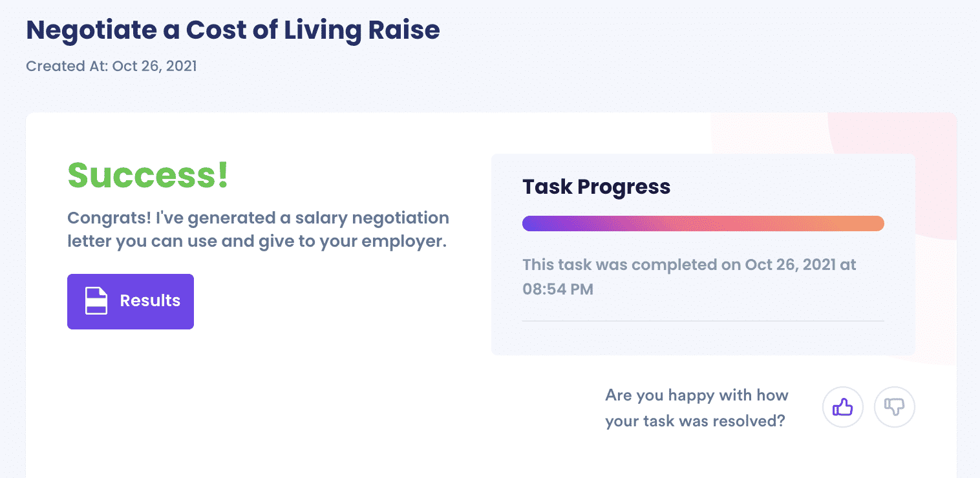
Task: Click the divider line in Task Progress card
Action: 703,320
